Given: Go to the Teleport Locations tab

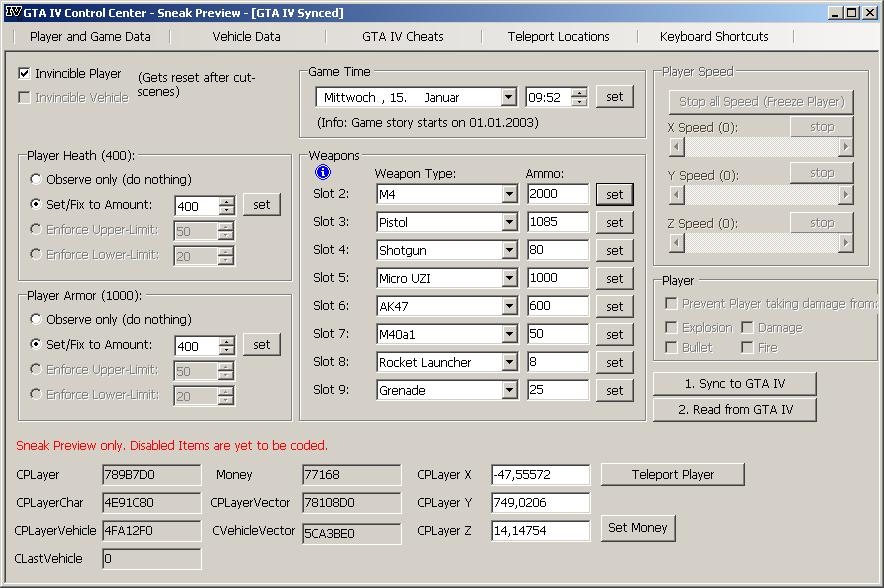Looking at the screenshot, I should 558,37.
